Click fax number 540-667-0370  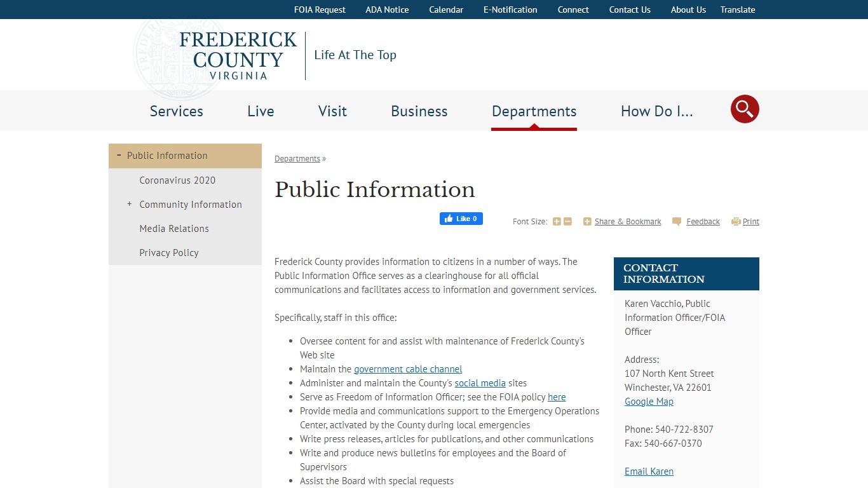[673, 444]
